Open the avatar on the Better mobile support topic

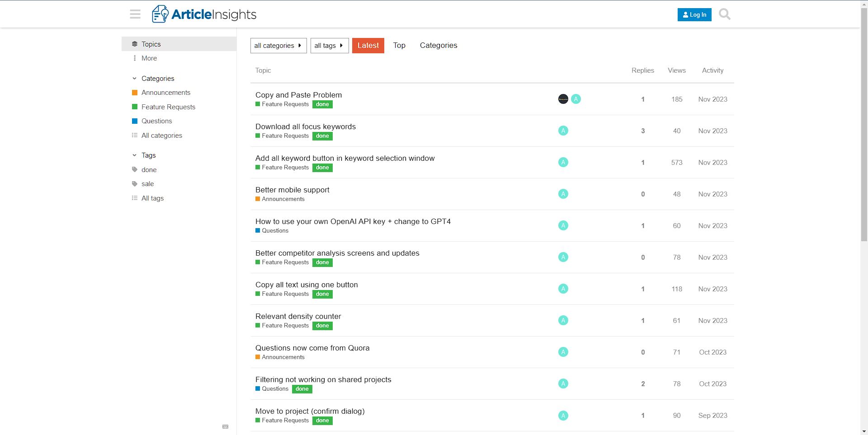[563, 194]
